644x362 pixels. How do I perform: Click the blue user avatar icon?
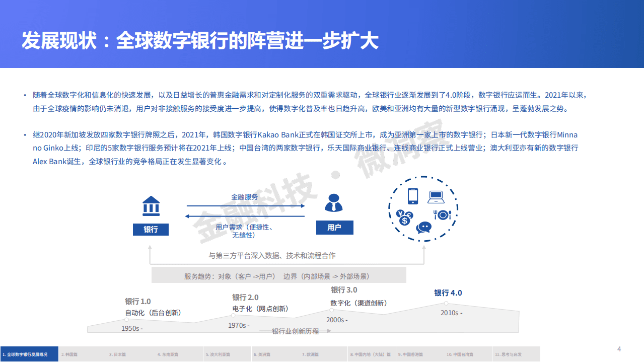click(x=334, y=203)
